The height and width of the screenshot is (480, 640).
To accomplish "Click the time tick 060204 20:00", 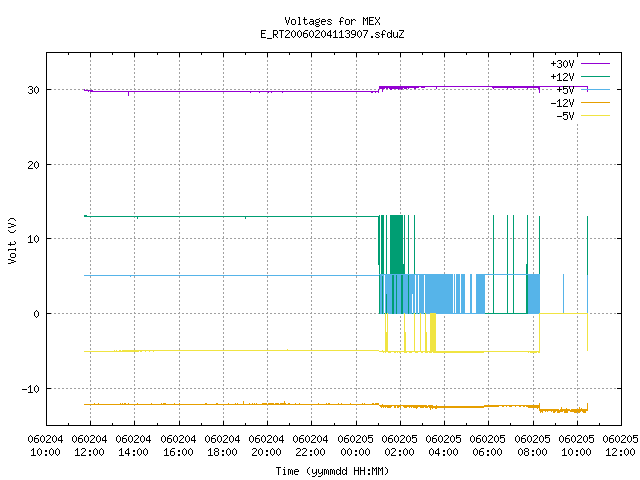I will pos(267,446).
